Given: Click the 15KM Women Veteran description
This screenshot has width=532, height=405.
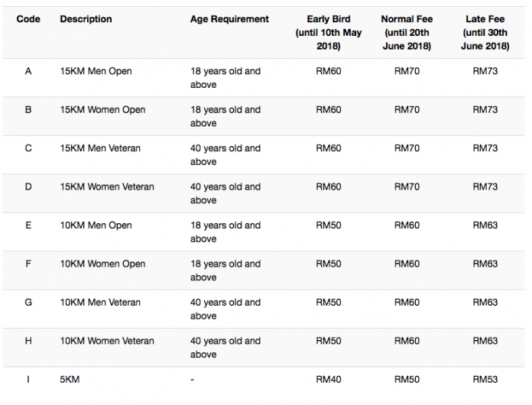Looking at the screenshot, I should (x=107, y=186).
